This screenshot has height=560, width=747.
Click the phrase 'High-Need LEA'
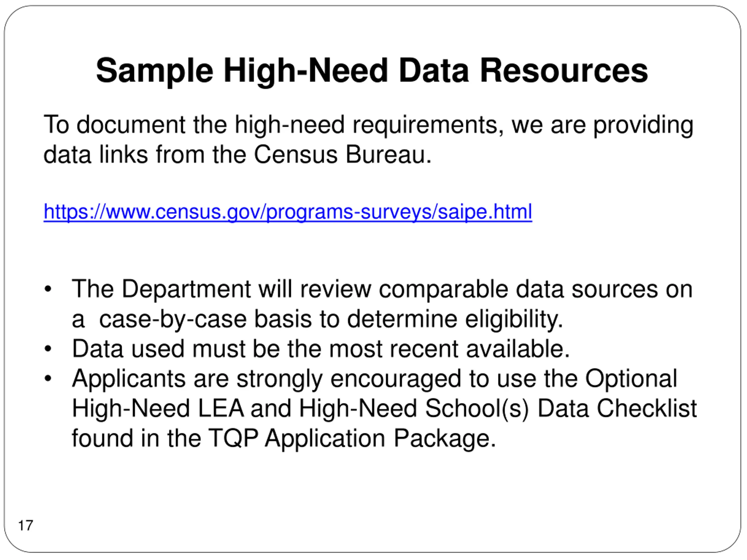point(158,408)
